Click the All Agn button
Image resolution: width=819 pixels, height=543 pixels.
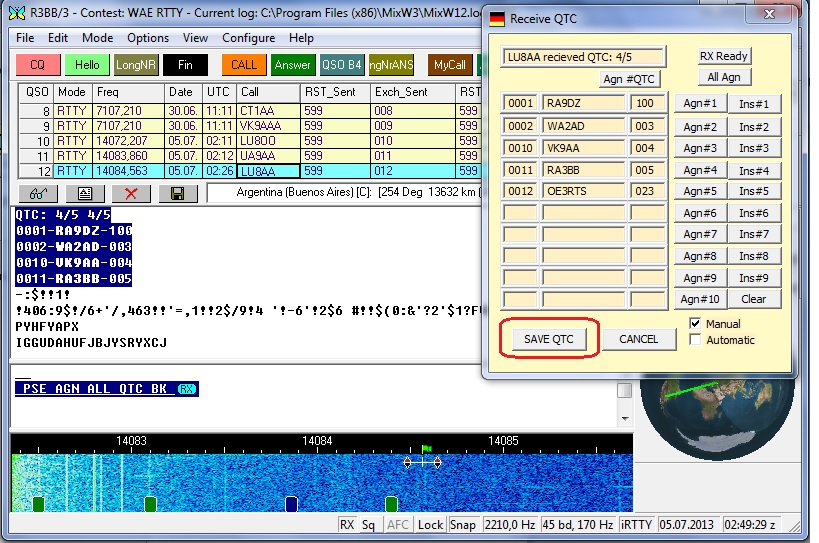(x=725, y=77)
